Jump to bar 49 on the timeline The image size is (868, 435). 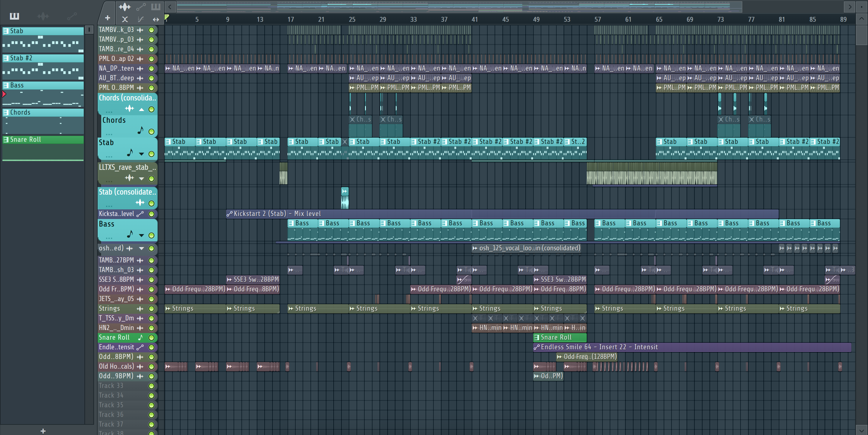536,20
